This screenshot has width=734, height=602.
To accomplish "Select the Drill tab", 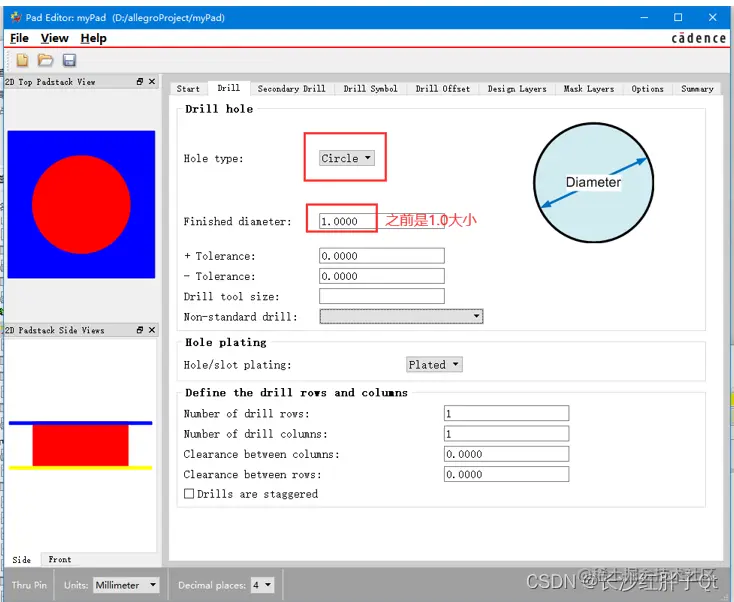I will coord(228,88).
